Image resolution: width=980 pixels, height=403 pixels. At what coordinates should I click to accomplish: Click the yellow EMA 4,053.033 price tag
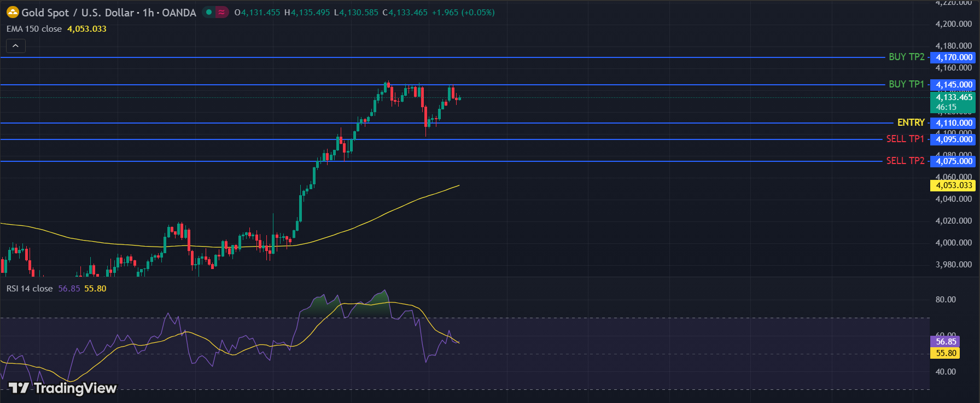[x=954, y=185]
